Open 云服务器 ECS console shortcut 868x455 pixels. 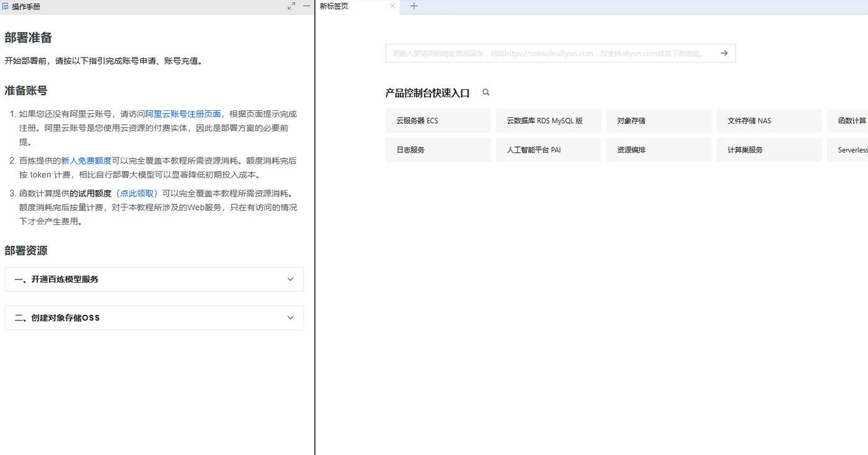coord(438,121)
